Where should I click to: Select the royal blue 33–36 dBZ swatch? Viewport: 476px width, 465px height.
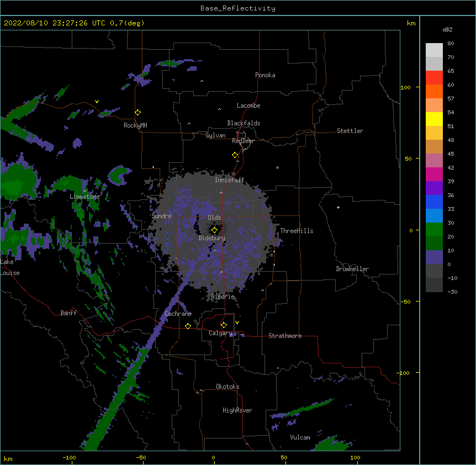tap(434, 202)
